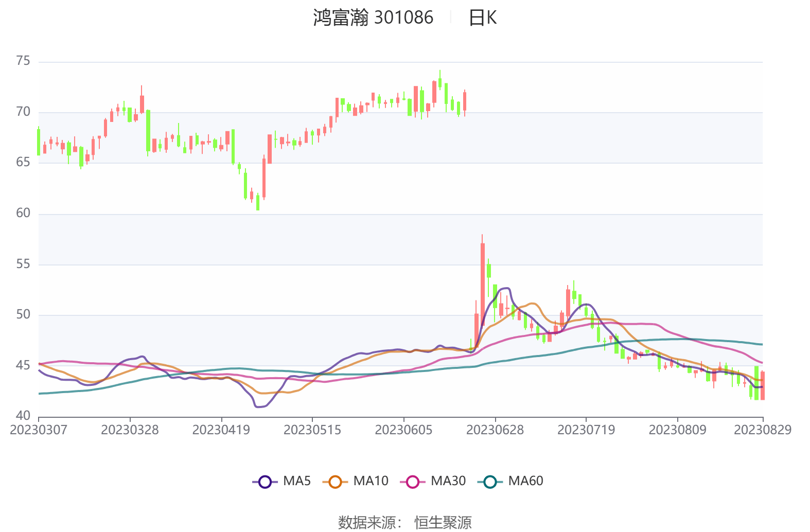Click the pink MA30 legend circle marker

pos(412,482)
